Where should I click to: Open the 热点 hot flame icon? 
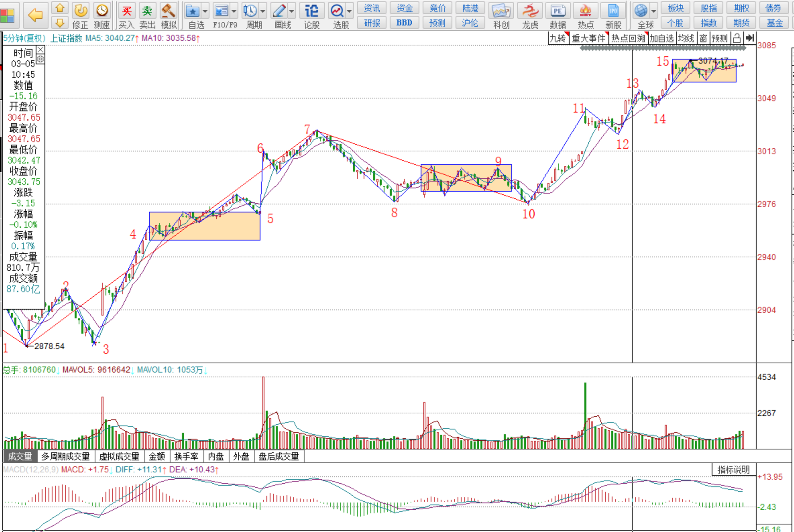point(585,11)
